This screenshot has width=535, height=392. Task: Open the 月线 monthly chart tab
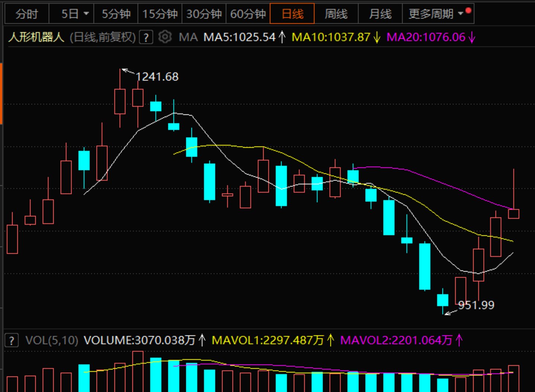[x=380, y=14]
